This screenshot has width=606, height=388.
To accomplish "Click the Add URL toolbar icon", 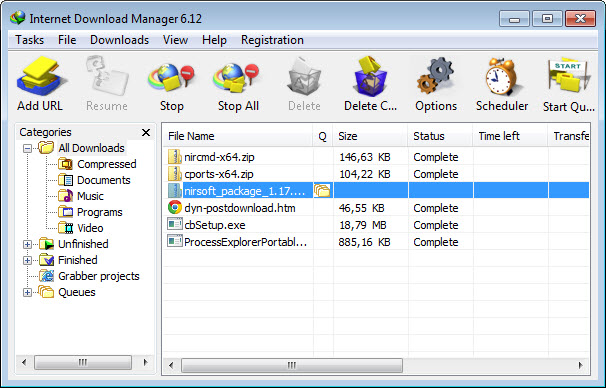I will [41, 76].
